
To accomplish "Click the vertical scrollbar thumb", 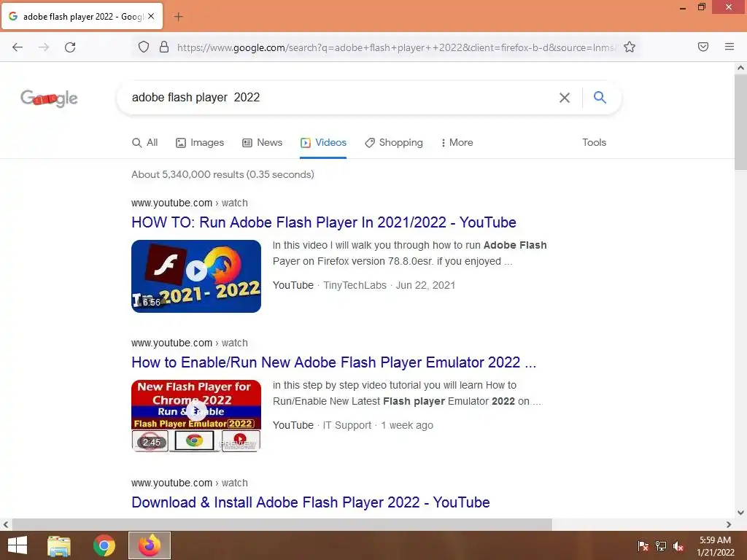I will [x=741, y=122].
